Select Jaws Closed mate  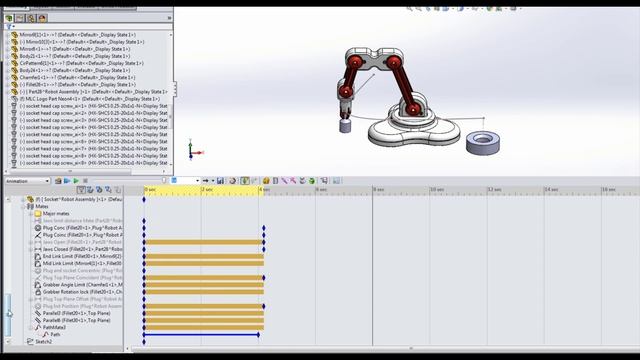pyautogui.click(x=82, y=249)
